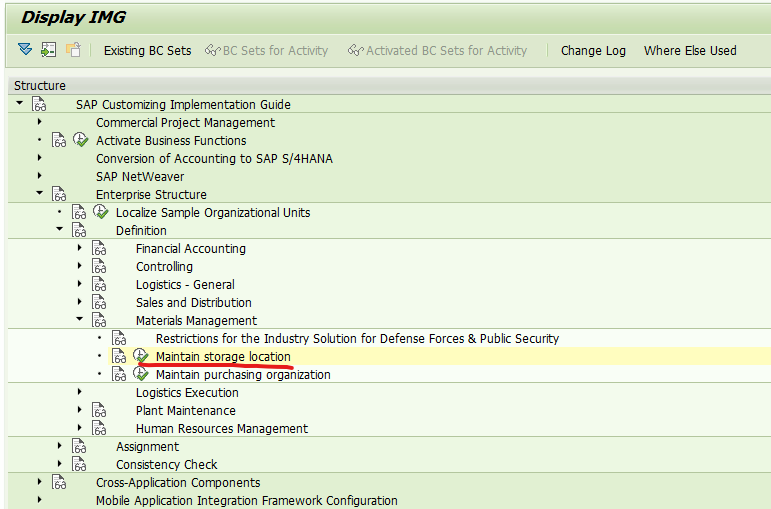Expand the Sales and Distribution node

(x=80, y=301)
